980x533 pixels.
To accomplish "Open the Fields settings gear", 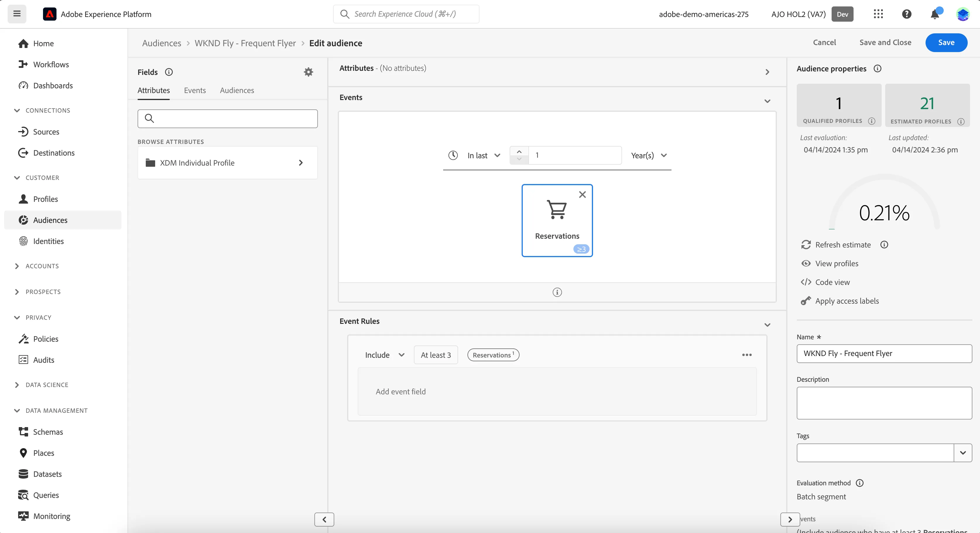I will (x=308, y=72).
